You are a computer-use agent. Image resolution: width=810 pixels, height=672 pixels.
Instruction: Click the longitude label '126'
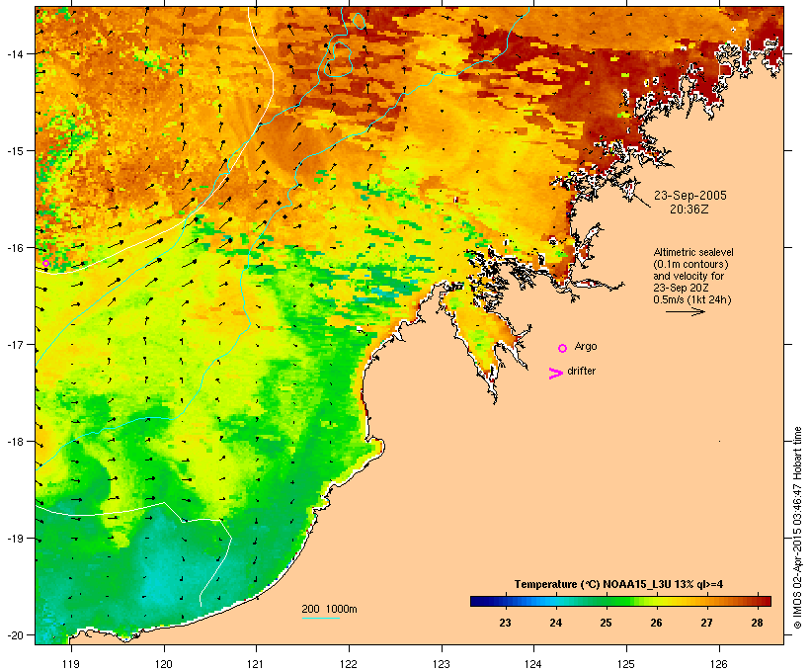(x=719, y=664)
